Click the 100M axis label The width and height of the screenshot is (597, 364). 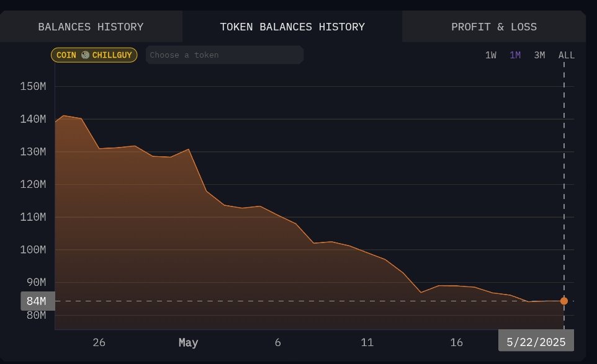click(33, 250)
